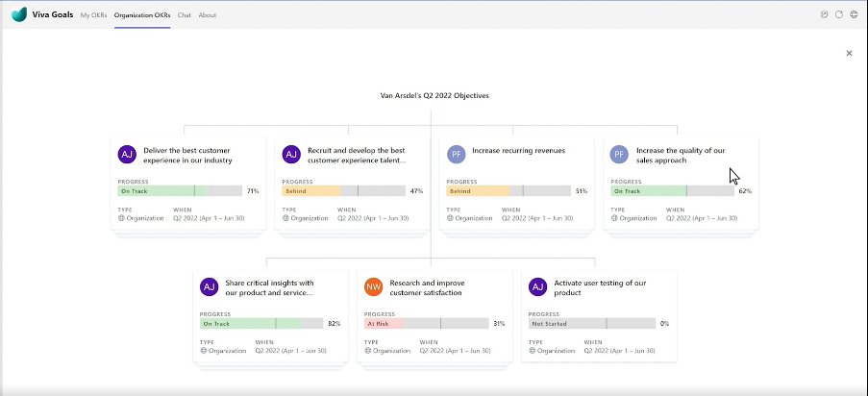
Task: Click Organization globe icon on Increase recurring revenues card
Action: (450, 218)
